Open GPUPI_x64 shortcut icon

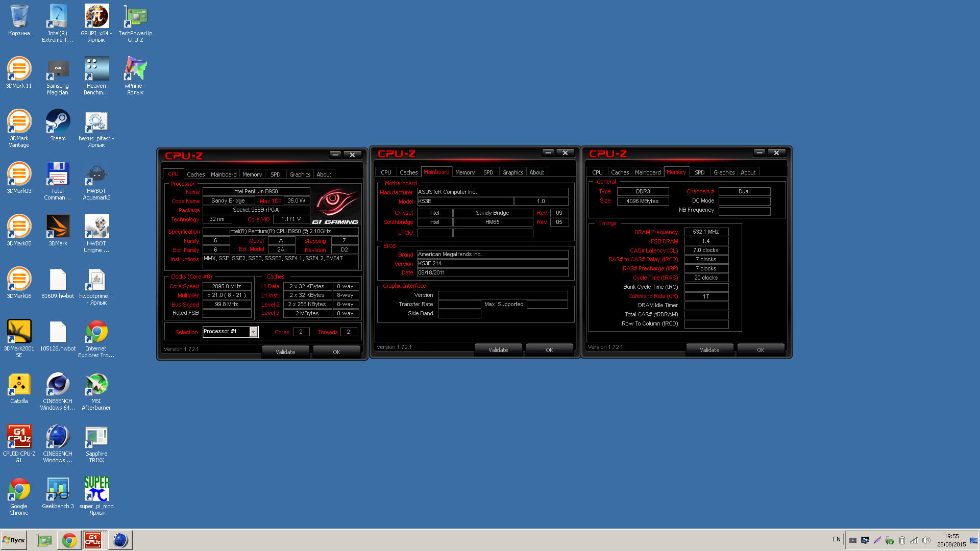(96, 23)
